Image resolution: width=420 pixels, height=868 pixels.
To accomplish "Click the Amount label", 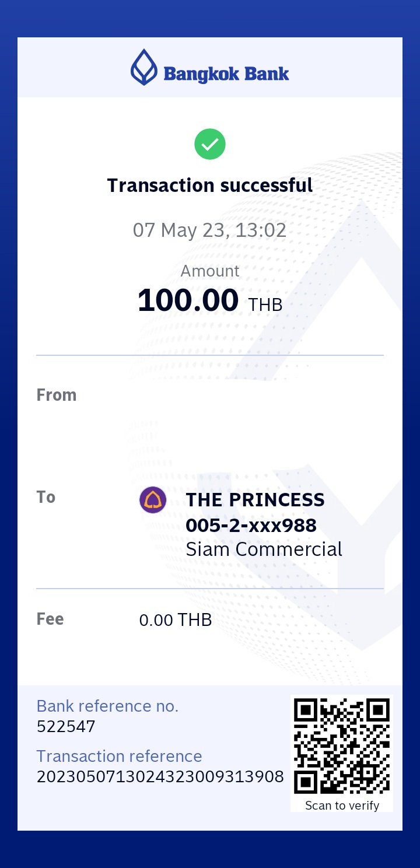I will [x=210, y=271].
